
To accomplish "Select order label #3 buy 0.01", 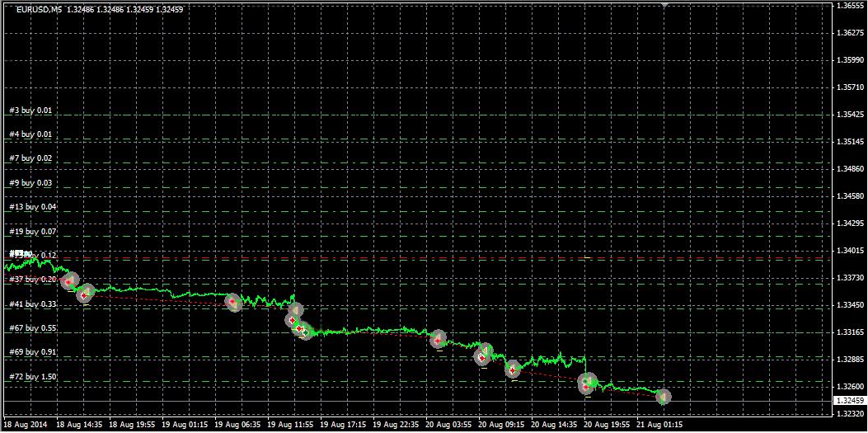I will pyautogui.click(x=31, y=111).
